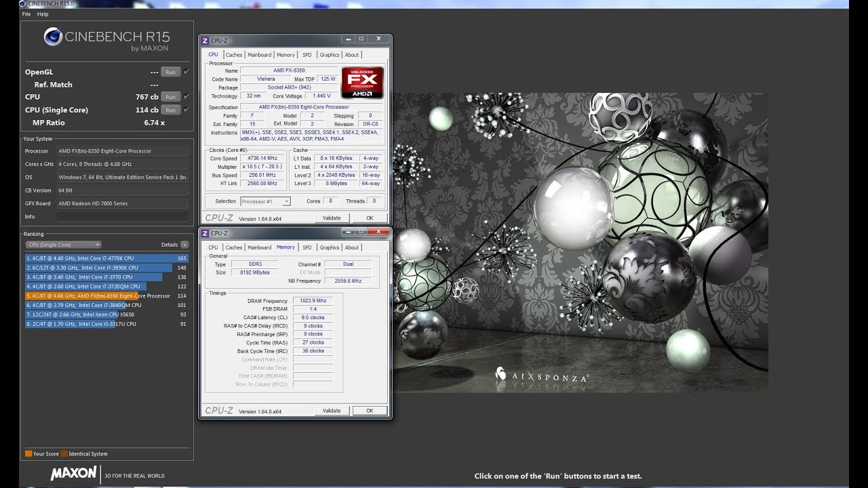Click the MAXON logo at bottom left
Viewport: 868px width, 488px height.
73,473
